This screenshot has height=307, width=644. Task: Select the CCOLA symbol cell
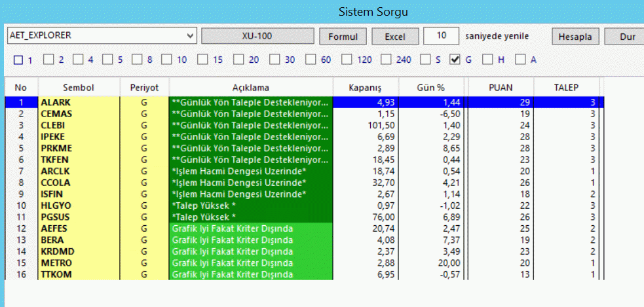[79, 183]
